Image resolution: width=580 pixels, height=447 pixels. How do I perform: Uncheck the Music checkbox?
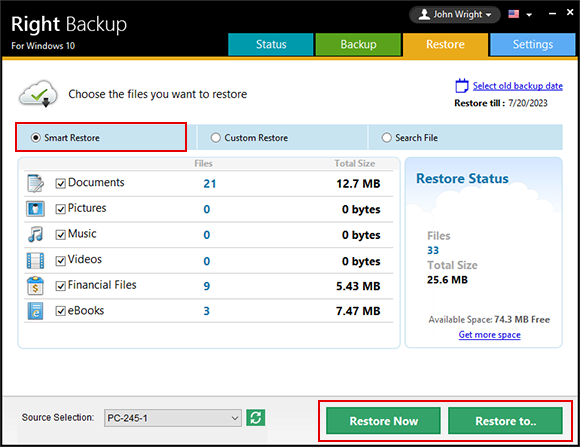coord(61,235)
